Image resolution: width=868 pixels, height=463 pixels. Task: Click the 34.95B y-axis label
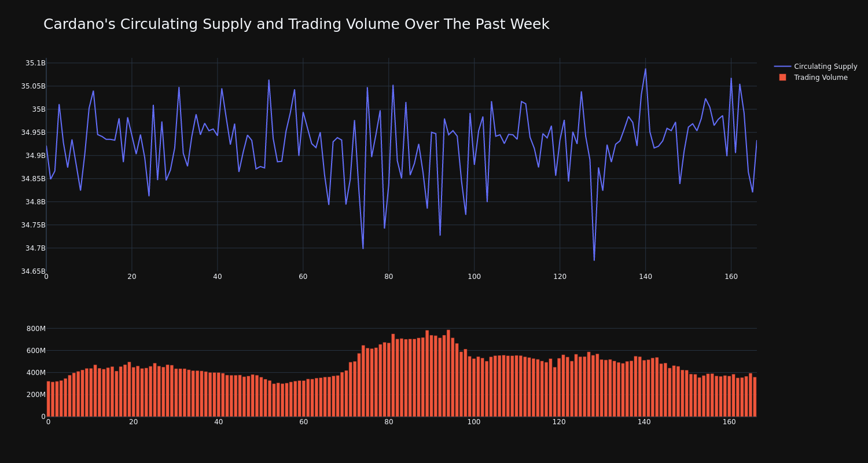click(34, 133)
